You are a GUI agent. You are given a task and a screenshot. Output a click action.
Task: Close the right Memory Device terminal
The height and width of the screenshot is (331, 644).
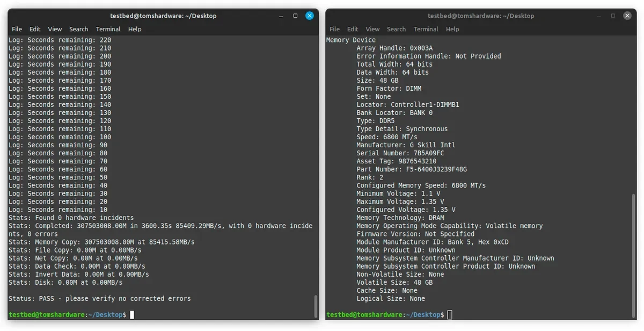pyautogui.click(x=627, y=16)
